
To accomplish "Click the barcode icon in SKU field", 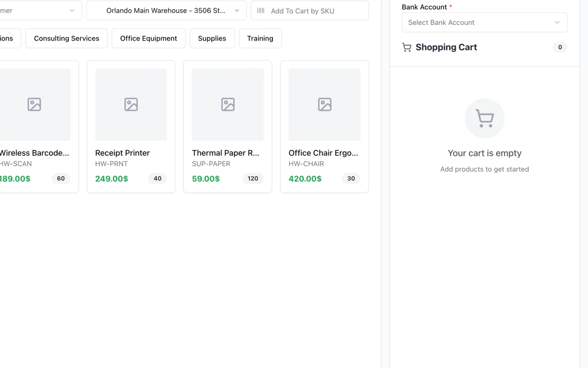I will coord(261,11).
